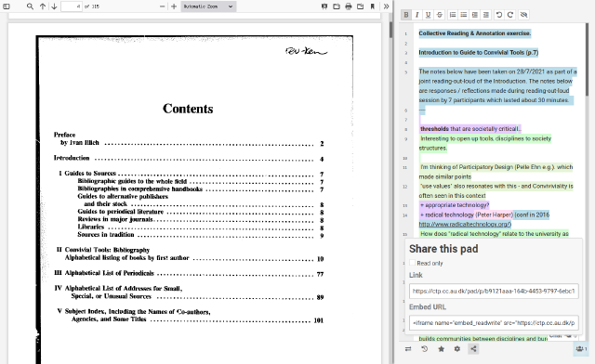Click 'Introduction to Guide to Convivial Tools' line
The image size is (595, 364).
pos(479,52)
